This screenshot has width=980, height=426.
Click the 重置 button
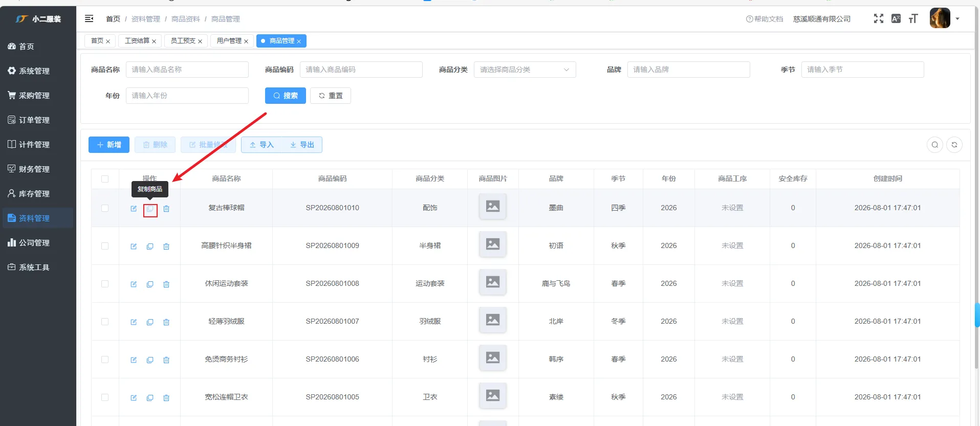click(x=331, y=96)
